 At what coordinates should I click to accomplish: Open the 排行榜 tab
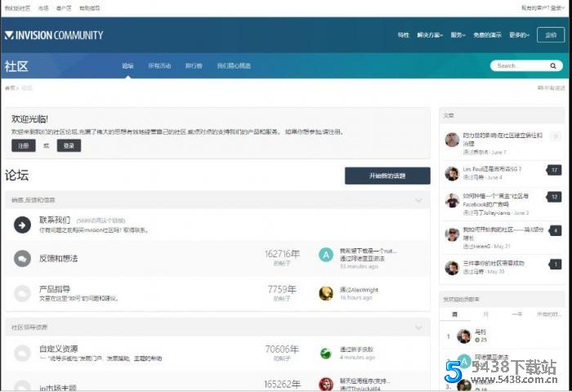[x=194, y=66]
